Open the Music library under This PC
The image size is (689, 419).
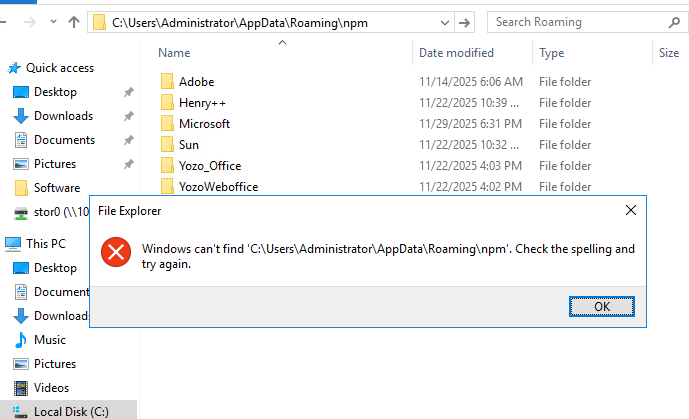tap(50, 340)
